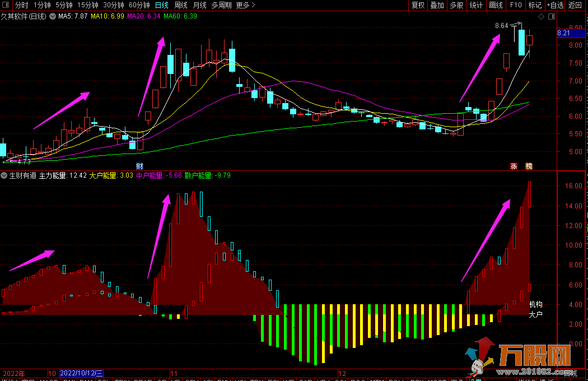Switch to the 分时 intraday tab

click(21, 5)
